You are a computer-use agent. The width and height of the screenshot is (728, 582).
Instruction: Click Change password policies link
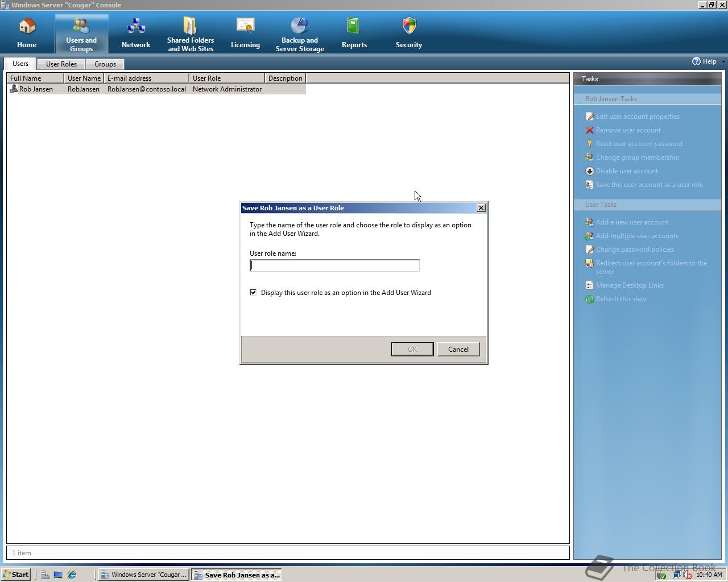[x=635, y=250]
